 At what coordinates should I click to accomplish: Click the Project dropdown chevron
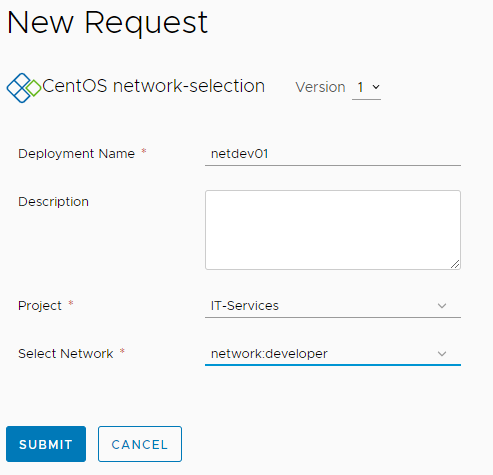(x=442, y=306)
